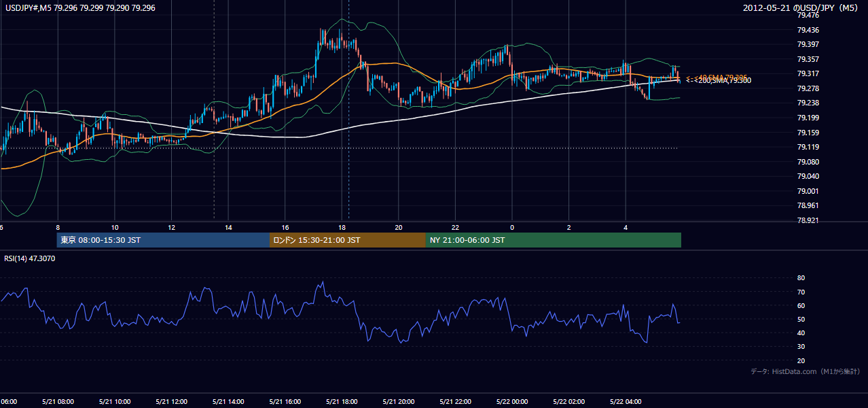Image resolution: width=868 pixels, height=408 pixels.
Task: Click the 5/21 20:00 time axis label
Action: coord(399,401)
